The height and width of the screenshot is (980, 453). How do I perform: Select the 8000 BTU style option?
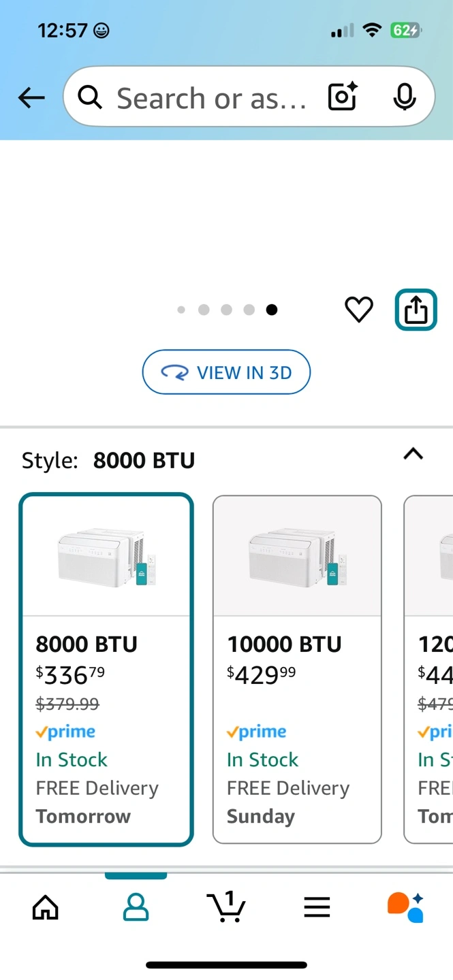106,670
